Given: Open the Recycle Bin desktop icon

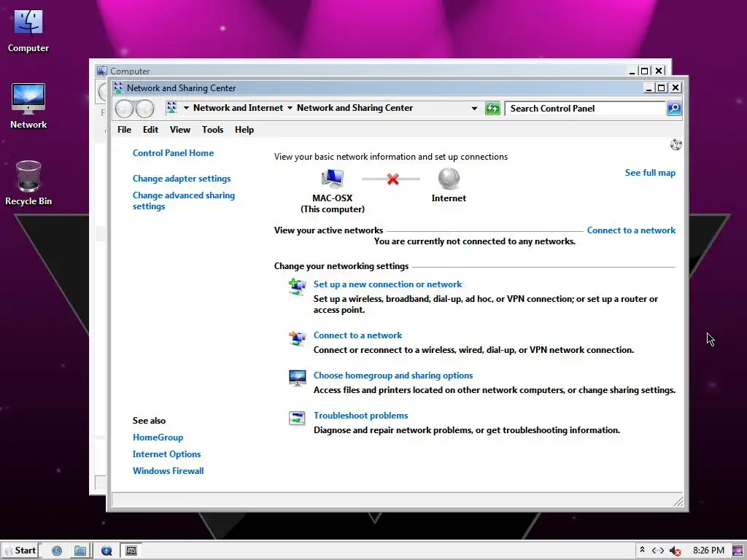Looking at the screenshot, I should point(28,183).
